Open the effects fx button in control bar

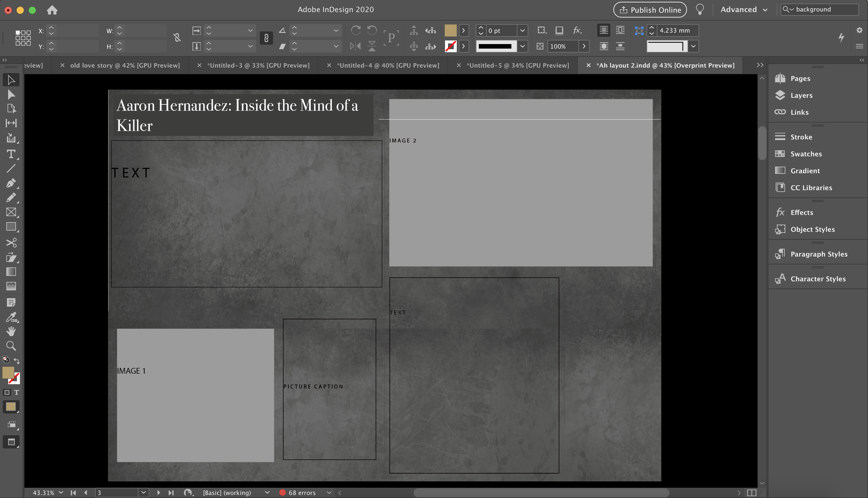coord(577,30)
